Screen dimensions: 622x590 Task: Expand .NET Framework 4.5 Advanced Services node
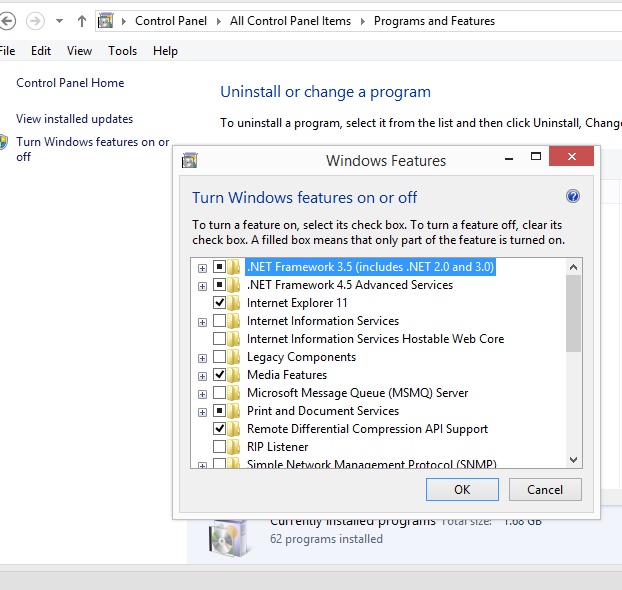(202, 286)
